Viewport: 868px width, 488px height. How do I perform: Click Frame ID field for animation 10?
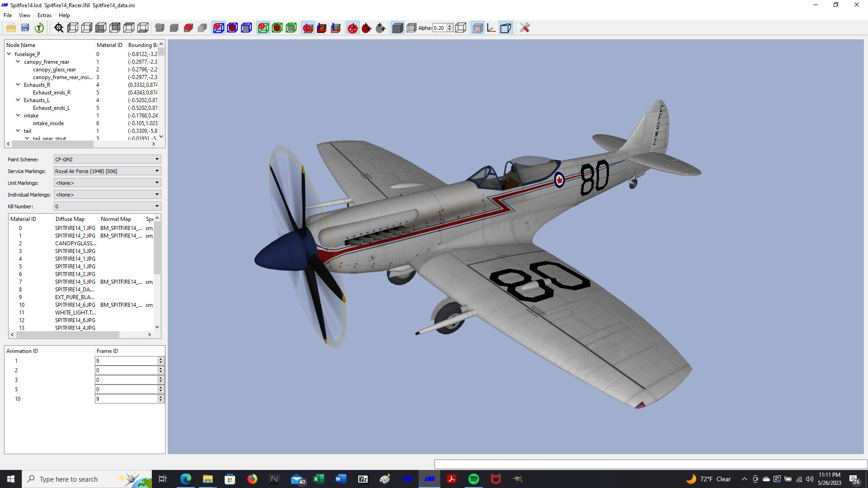[126, 399]
